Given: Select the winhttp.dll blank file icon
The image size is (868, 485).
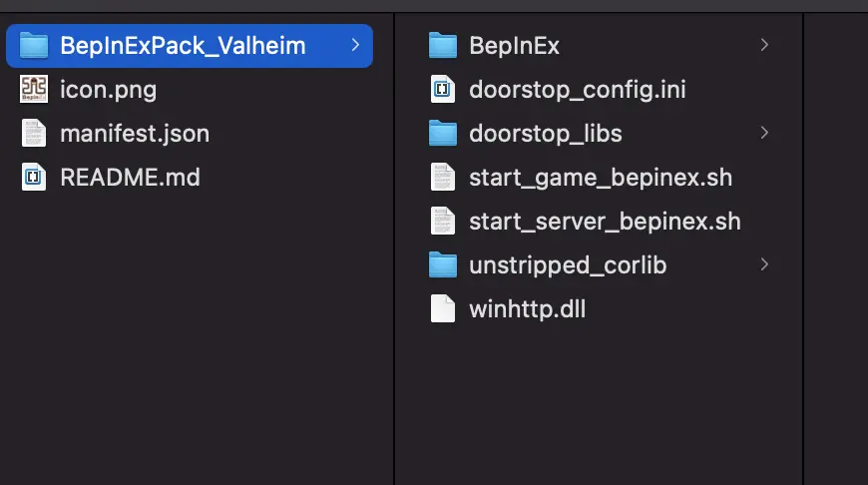Looking at the screenshot, I should tap(443, 309).
